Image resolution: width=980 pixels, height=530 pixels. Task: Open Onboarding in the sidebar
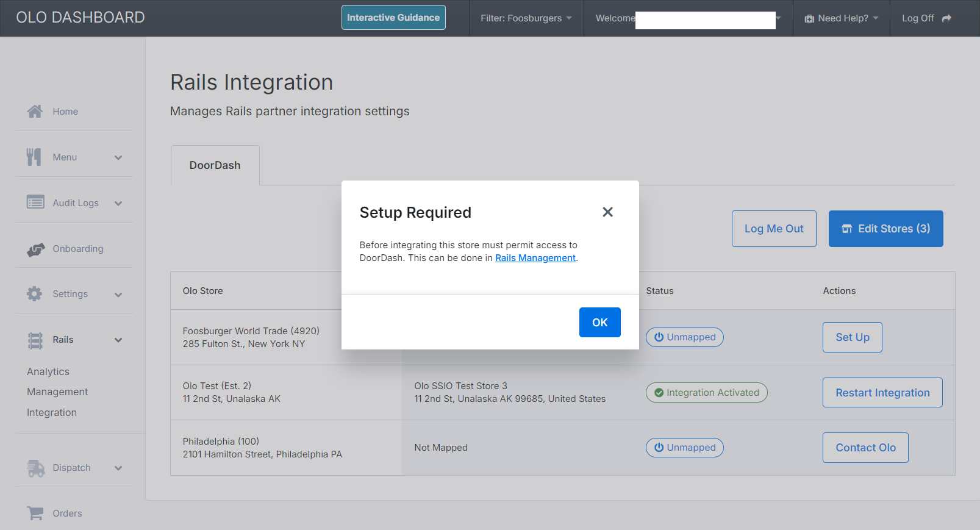(78, 249)
